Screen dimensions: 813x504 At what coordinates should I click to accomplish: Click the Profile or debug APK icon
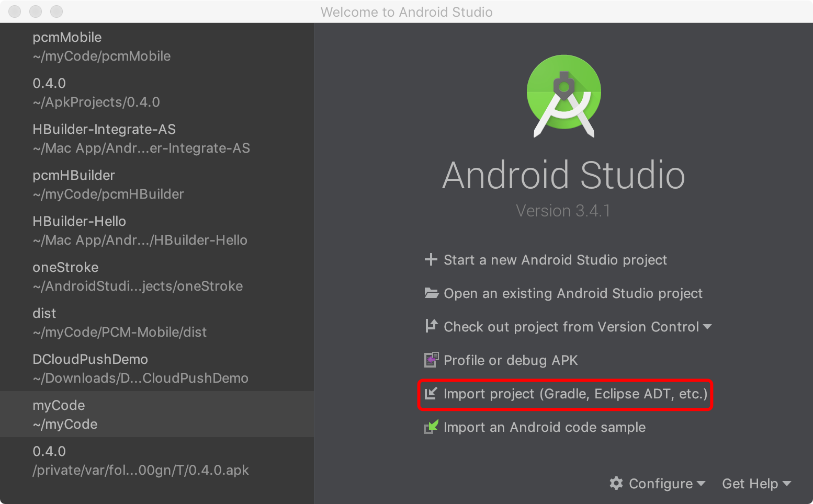431,360
